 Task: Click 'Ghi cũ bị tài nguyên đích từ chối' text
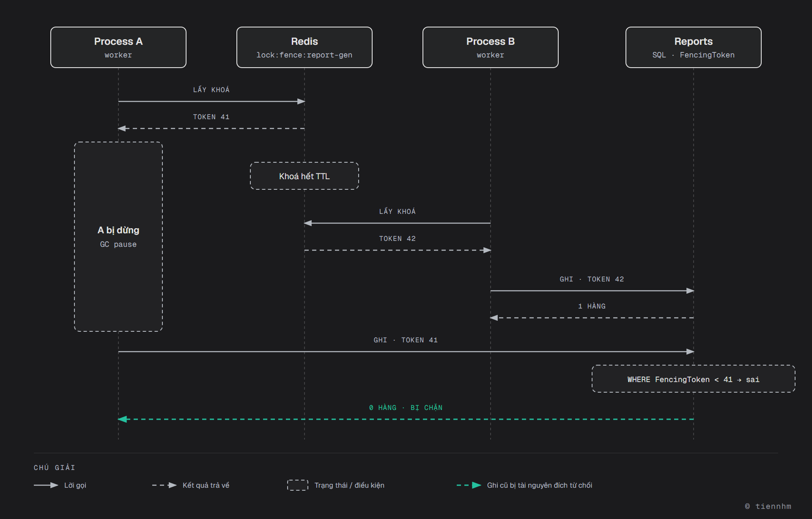tap(540, 485)
